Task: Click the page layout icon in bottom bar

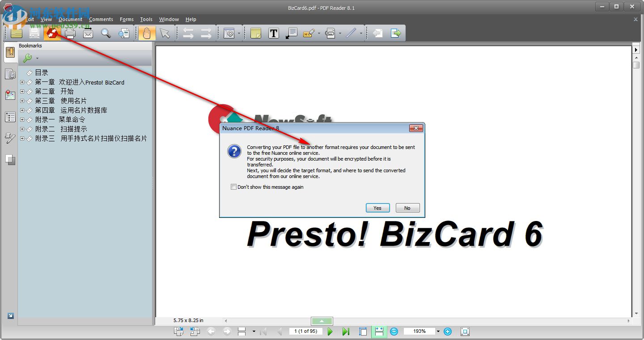Action: pyautogui.click(x=241, y=331)
